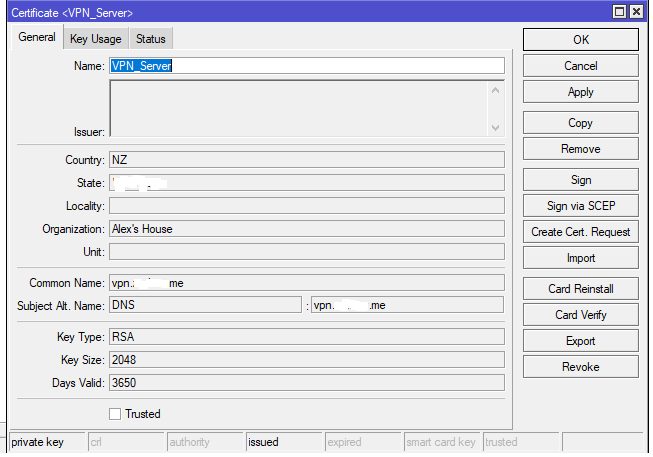Click the empty Locality field

click(307, 206)
